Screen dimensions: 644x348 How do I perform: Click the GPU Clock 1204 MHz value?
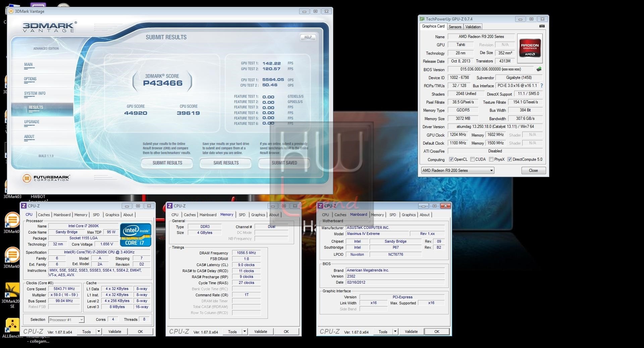pos(458,135)
